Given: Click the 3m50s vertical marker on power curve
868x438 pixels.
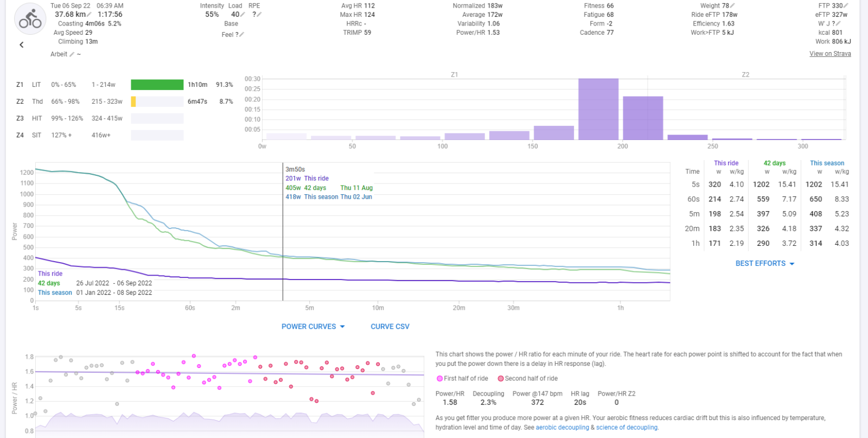Looking at the screenshot, I should click(283, 232).
